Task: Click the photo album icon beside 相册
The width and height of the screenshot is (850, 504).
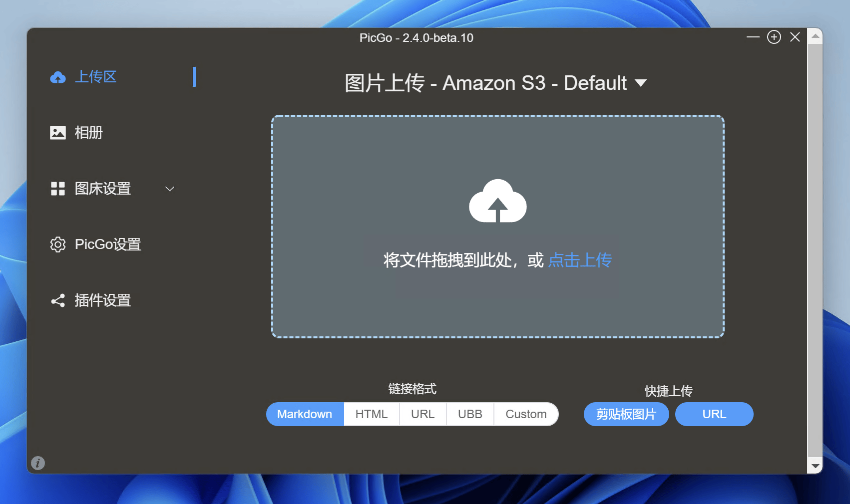Action: point(58,133)
